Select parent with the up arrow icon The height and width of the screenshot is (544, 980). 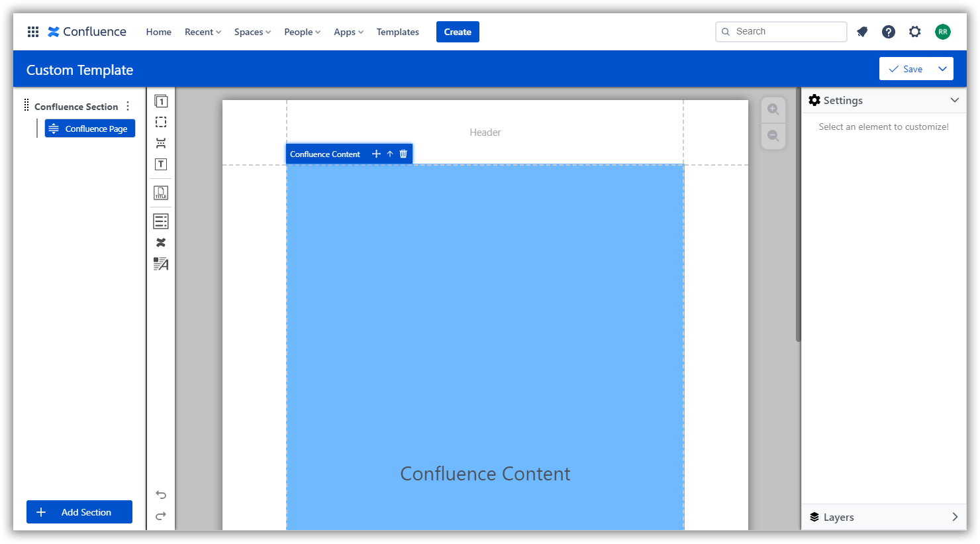[x=390, y=154]
